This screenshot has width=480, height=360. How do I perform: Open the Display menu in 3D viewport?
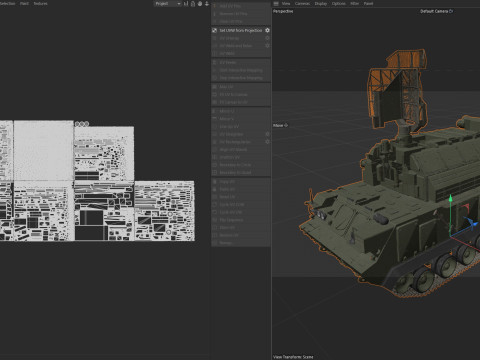(321, 3)
